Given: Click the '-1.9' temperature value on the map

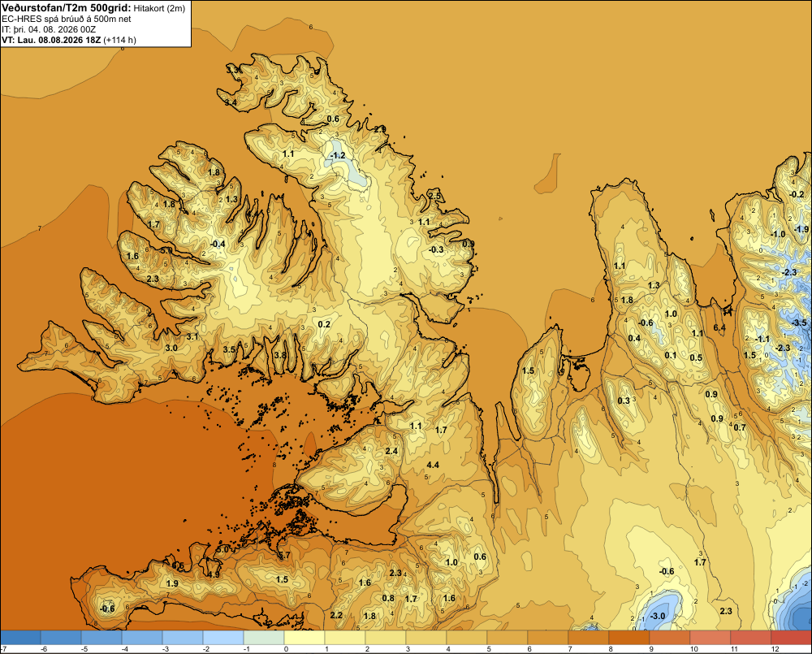Looking at the screenshot, I should pos(801,229).
